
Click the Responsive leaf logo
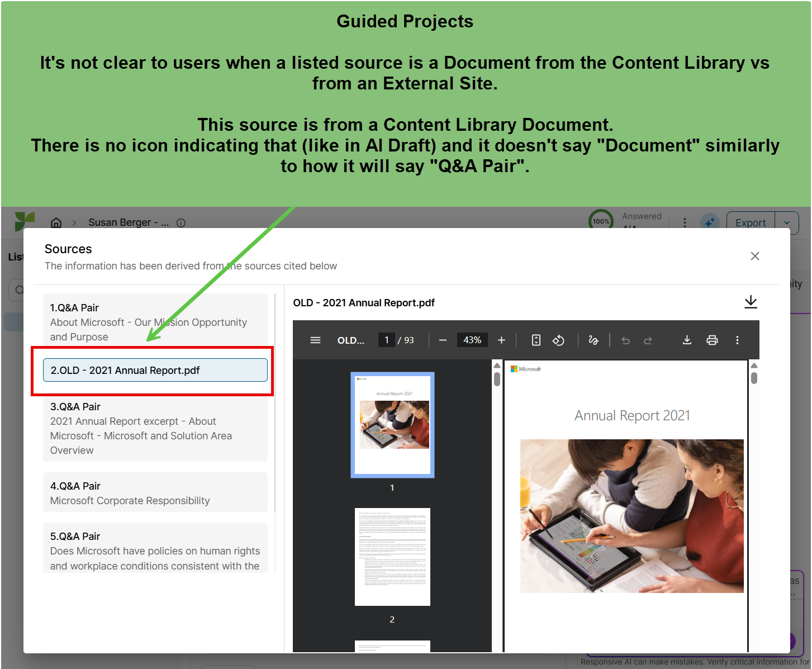pos(25,221)
